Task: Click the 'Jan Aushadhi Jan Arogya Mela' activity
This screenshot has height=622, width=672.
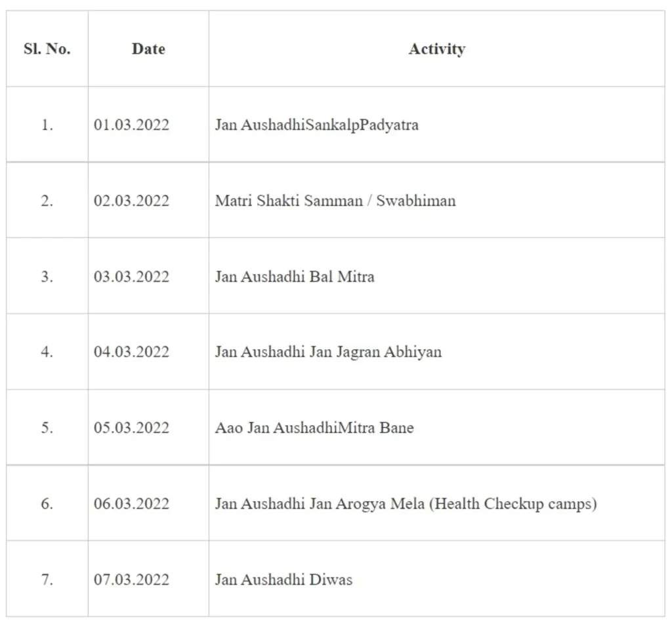Action: [x=406, y=504]
